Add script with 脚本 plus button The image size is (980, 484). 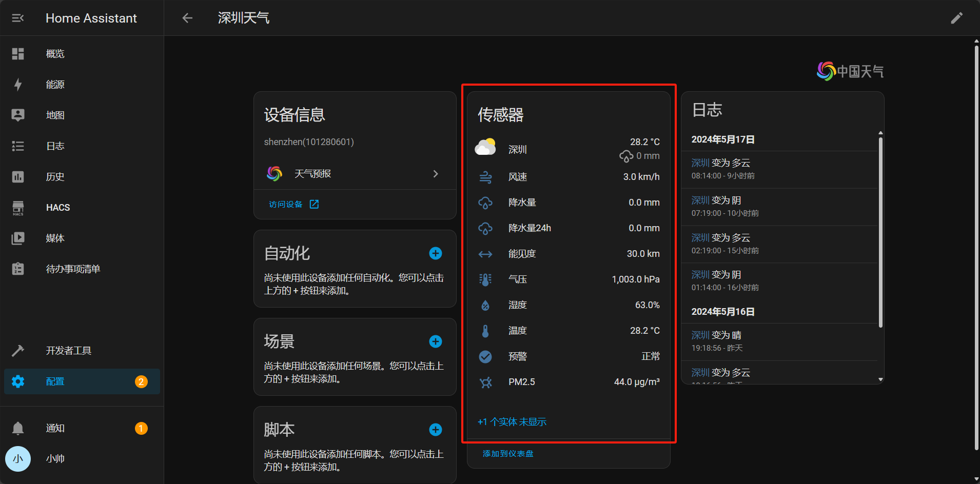click(x=436, y=430)
